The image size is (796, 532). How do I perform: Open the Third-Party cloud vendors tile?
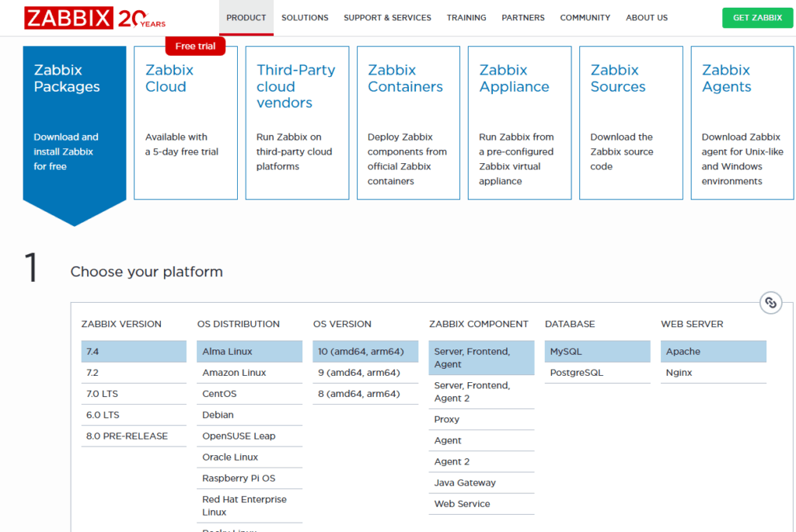297,123
